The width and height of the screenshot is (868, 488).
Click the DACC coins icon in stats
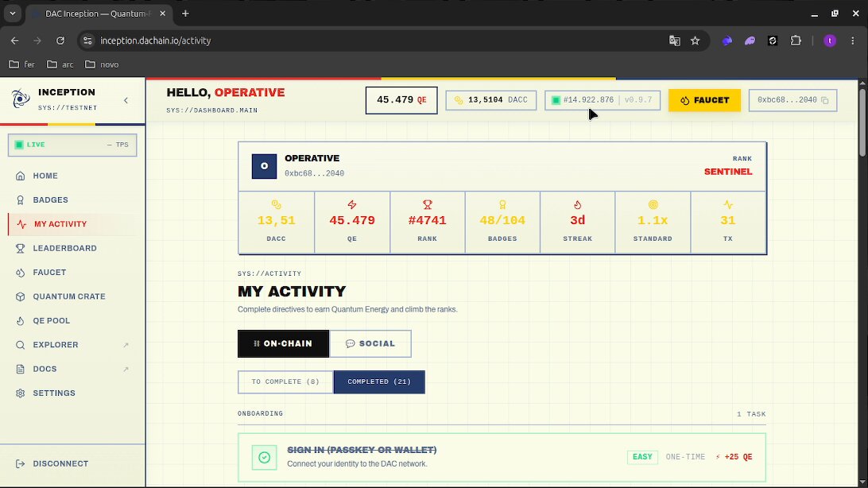(277, 205)
